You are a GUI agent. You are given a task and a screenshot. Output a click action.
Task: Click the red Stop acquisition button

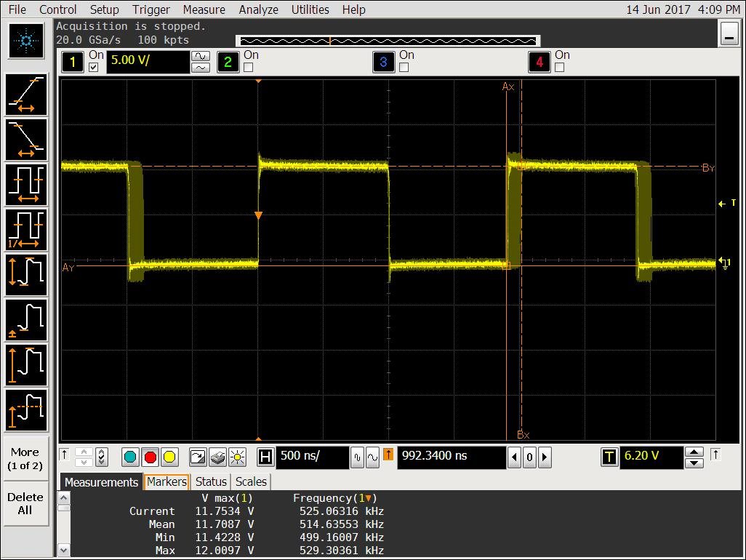click(x=151, y=457)
